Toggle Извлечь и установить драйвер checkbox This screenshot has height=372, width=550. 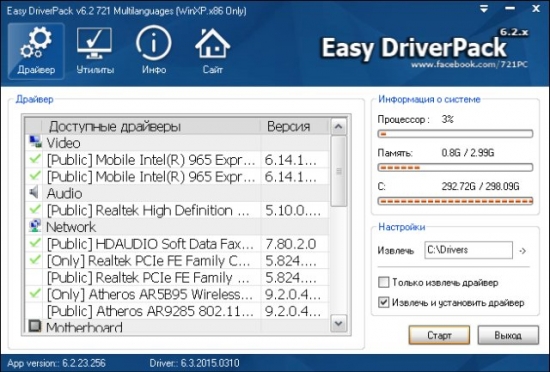tap(384, 302)
